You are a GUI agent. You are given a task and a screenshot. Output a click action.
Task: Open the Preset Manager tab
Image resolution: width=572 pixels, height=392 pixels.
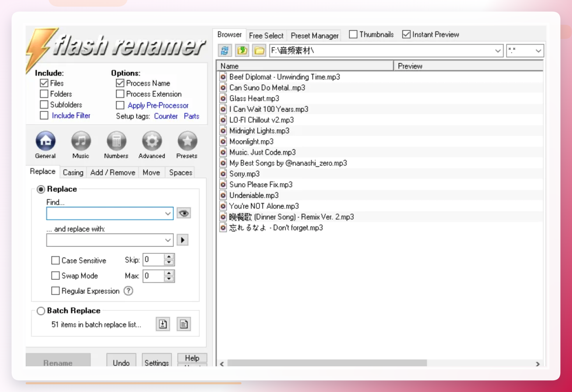coord(314,35)
